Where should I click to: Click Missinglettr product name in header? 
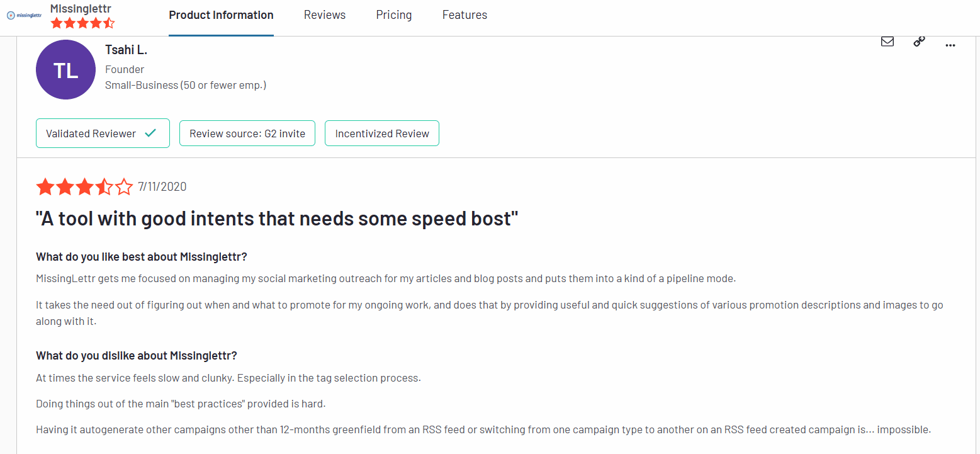pyautogui.click(x=81, y=8)
